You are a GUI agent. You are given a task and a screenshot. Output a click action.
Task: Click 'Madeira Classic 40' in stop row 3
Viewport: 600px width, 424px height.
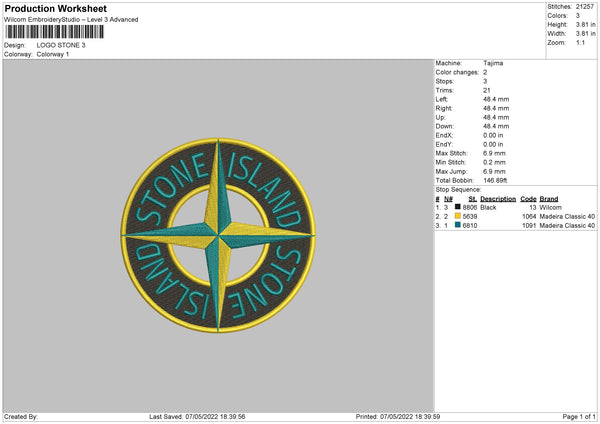(x=567, y=226)
